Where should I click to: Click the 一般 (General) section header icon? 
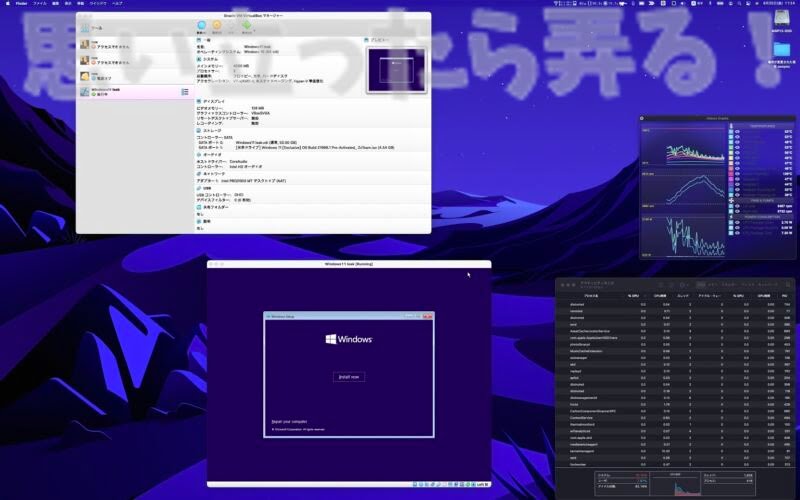point(199,40)
